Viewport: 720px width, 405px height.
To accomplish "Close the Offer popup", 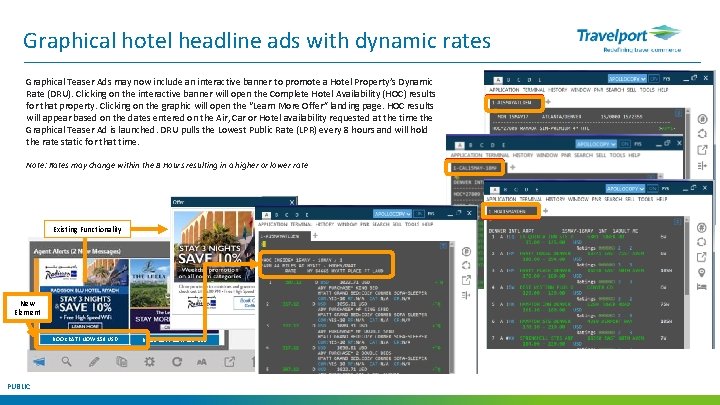I will (x=292, y=202).
